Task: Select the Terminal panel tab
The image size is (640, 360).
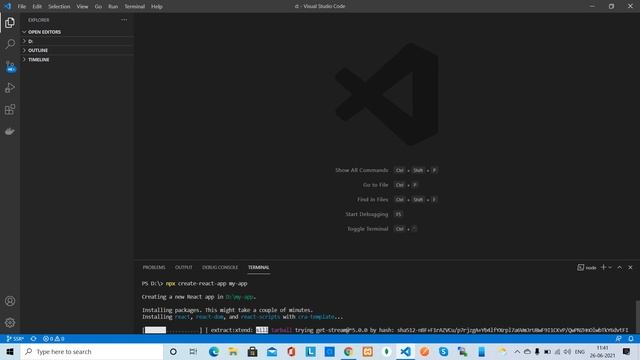Action: point(258,267)
